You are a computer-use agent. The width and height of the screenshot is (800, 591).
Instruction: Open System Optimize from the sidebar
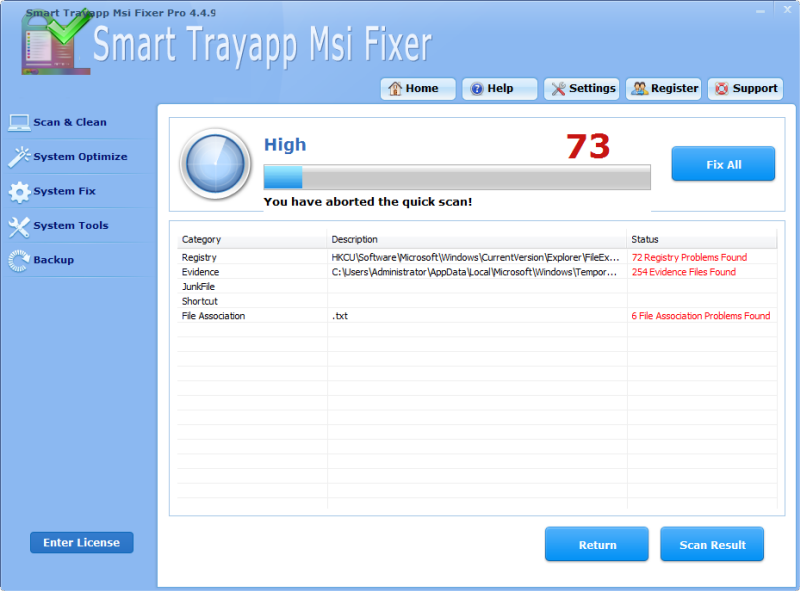(20, 156)
